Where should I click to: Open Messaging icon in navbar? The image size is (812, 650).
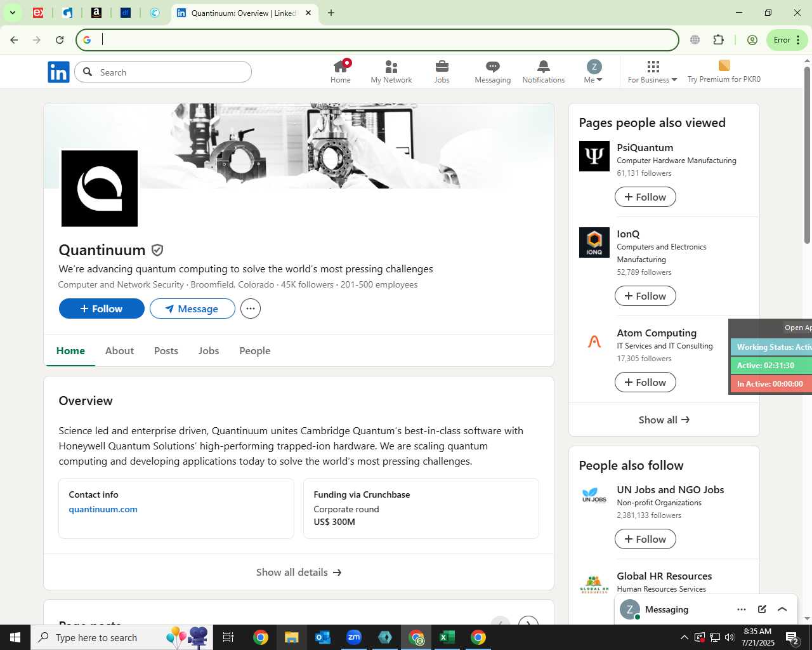click(x=493, y=71)
